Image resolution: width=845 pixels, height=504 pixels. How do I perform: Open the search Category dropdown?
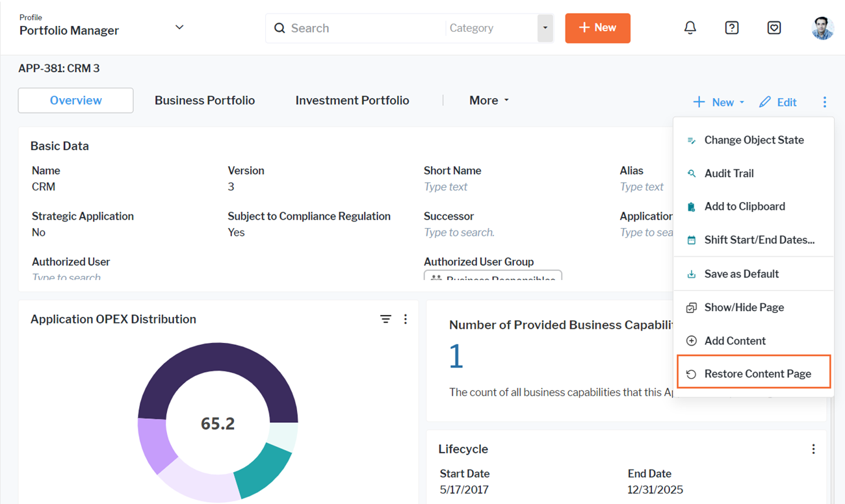[x=545, y=28]
